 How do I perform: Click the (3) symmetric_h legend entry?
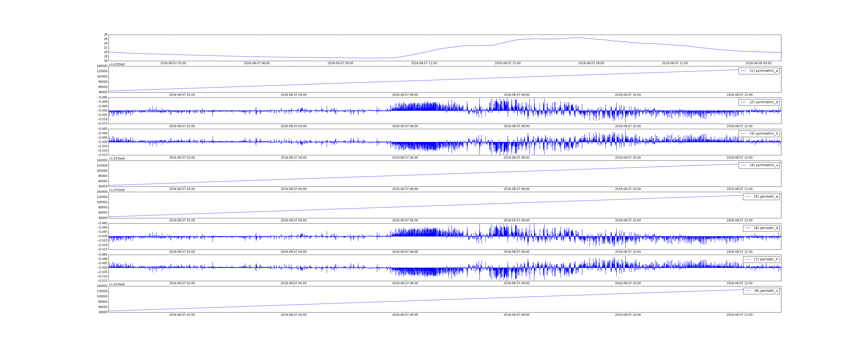pos(763,134)
